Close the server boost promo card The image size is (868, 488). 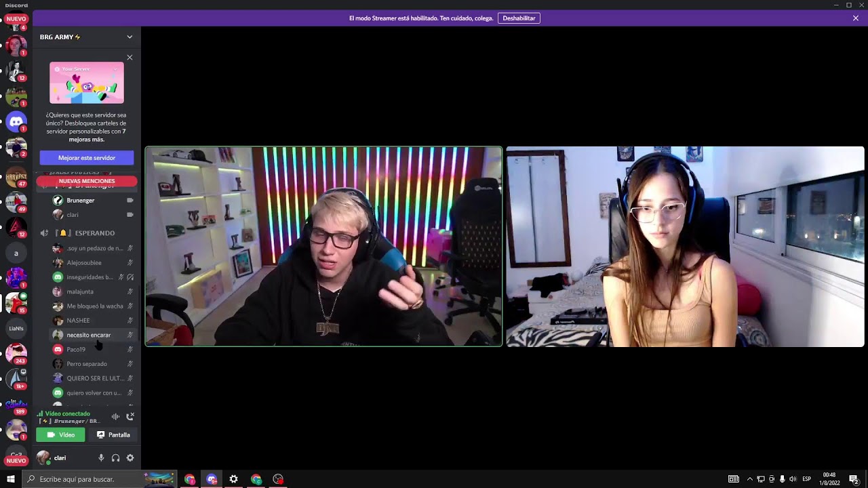tap(130, 58)
